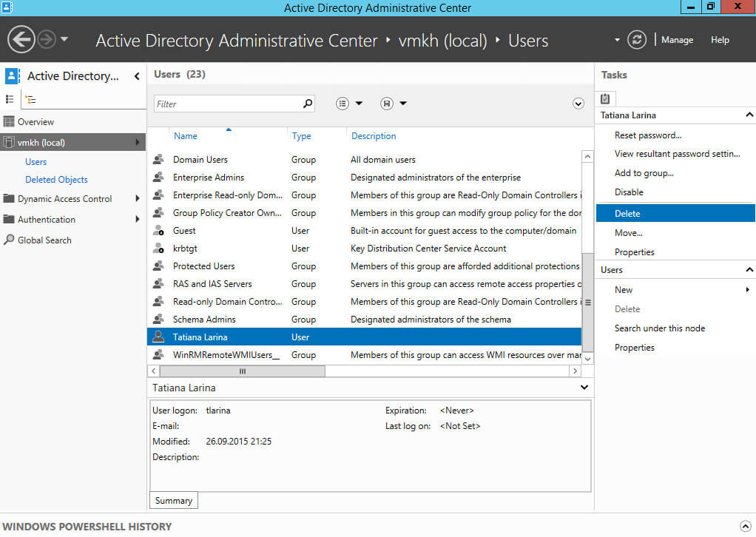Click the WinRMRemoteWMIUsers__ group icon
Viewport: 756px width, 537px height.
158,355
